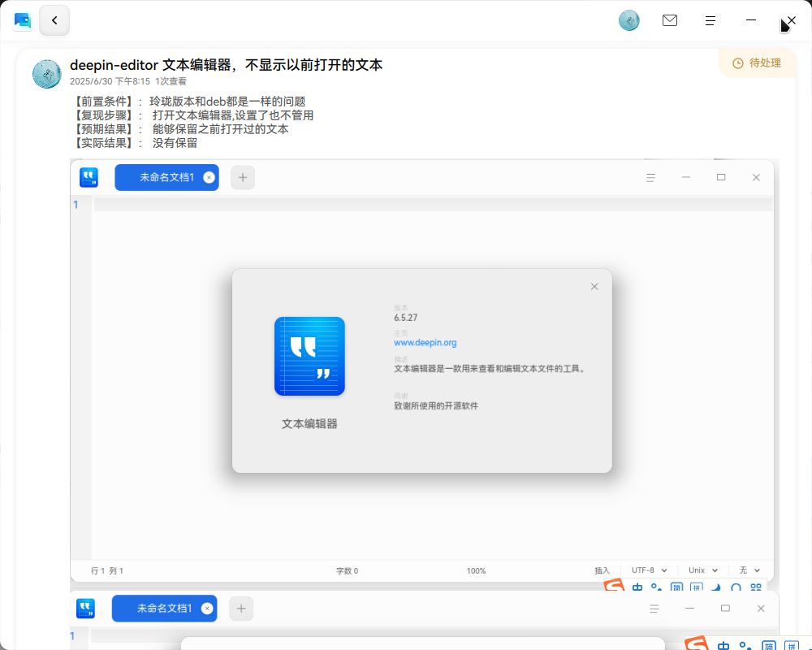Close the About dialog with its X
The height and width of the screenshot is (650, 812).
point(594,287)
